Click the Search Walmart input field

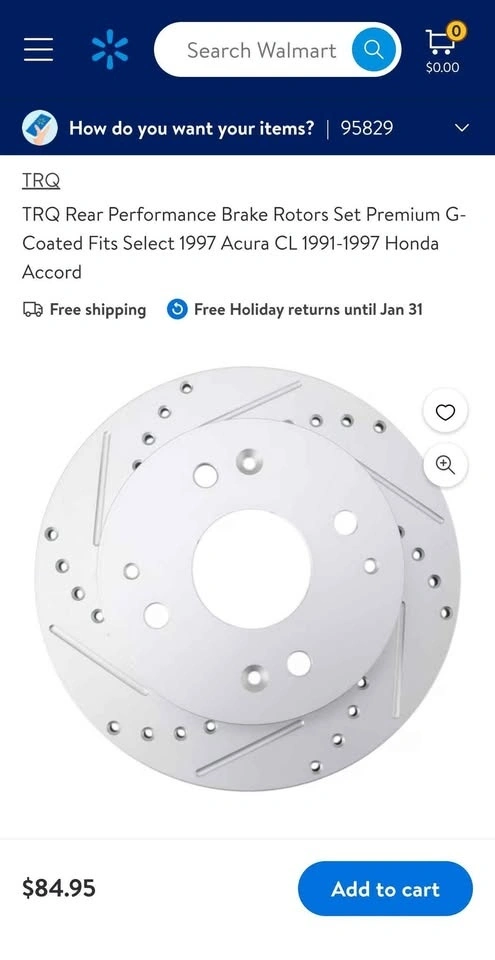(x=261, y=50)
